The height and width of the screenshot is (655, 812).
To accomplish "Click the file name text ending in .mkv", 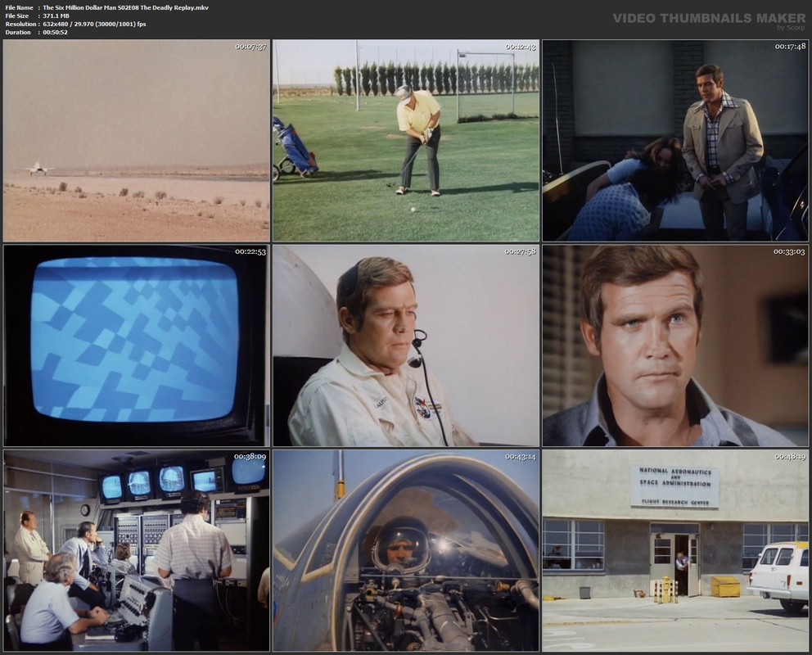I will coord(125,7).
